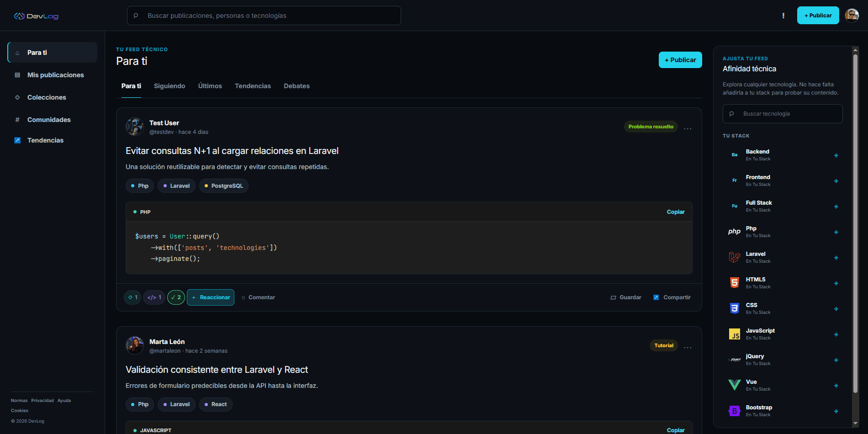
Task: Click the plus icon next to Vue
Action: [836, 386]
